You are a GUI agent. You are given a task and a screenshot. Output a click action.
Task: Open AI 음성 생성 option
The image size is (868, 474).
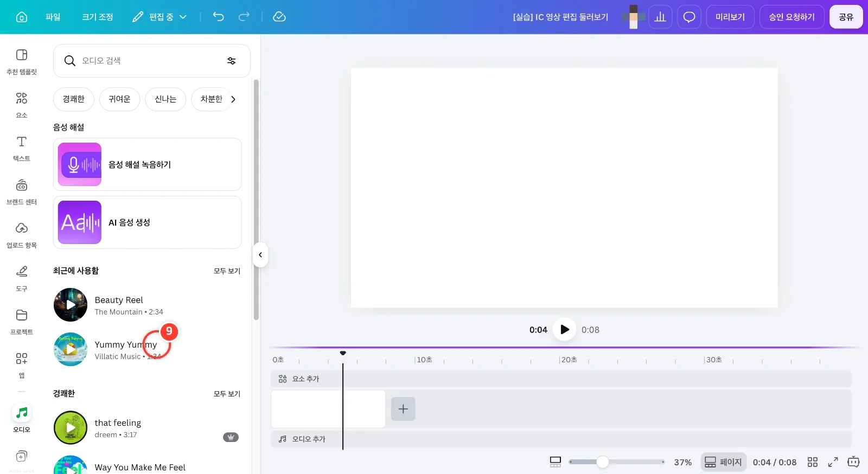(147, 222)
